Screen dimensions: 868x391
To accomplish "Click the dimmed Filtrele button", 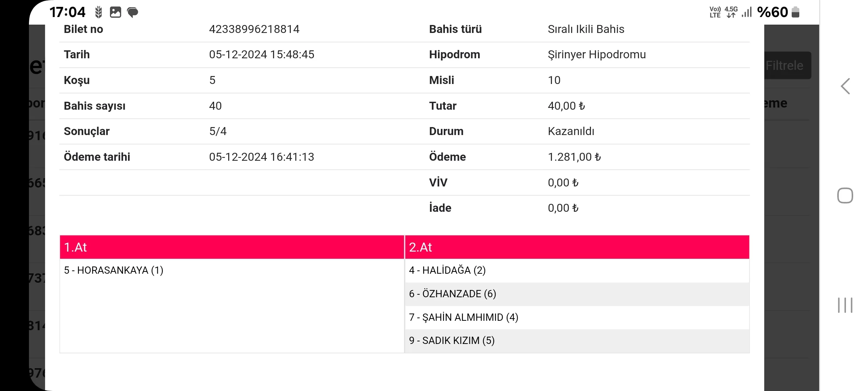I will click(x=787, y=66).
